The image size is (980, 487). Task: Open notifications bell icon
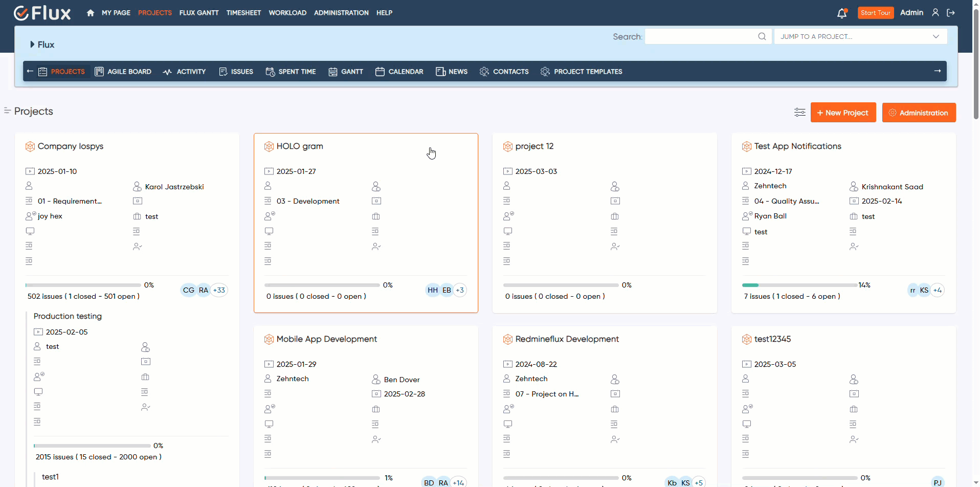point(842,13)
